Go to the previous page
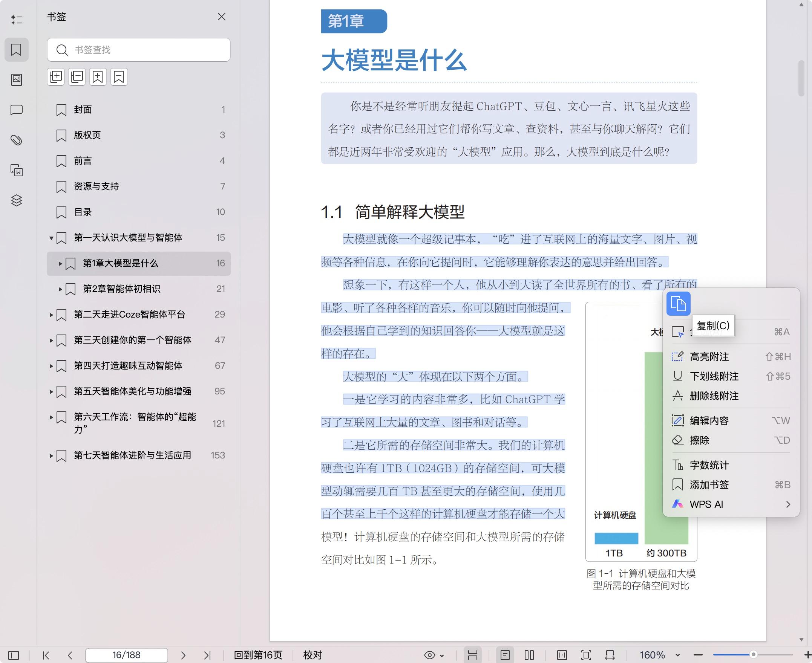This screenshot has width=812, height=663. pos(70,655)
